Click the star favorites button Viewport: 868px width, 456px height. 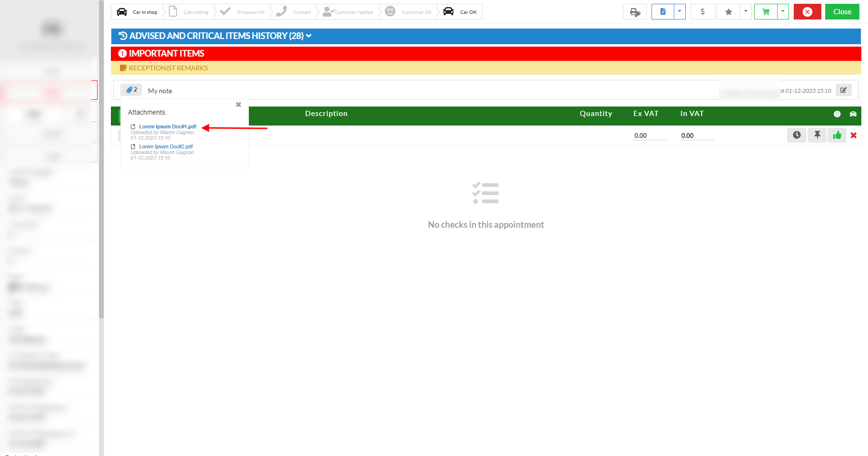coord(728,12)
